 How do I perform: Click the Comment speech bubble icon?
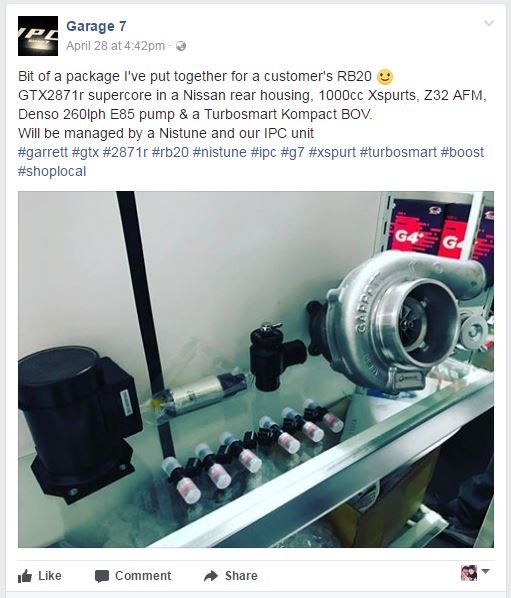tap(102, 576)
